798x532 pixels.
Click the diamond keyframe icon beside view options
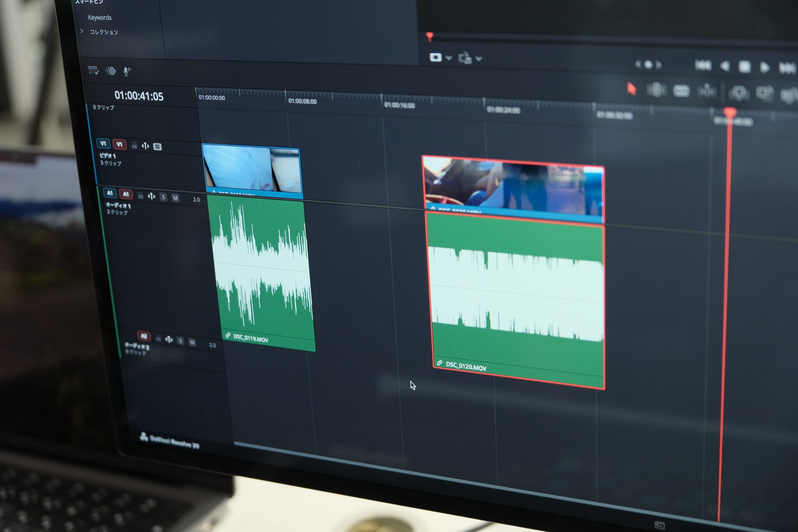coord(111,71)
